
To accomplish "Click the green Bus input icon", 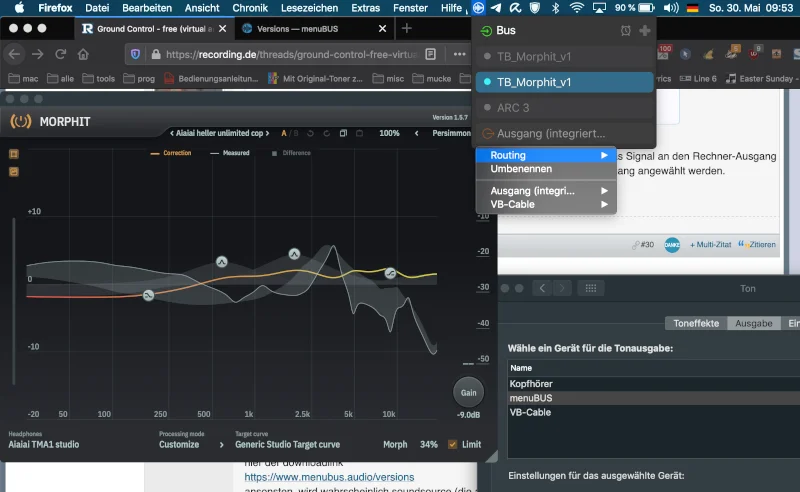I will [486, 31].
